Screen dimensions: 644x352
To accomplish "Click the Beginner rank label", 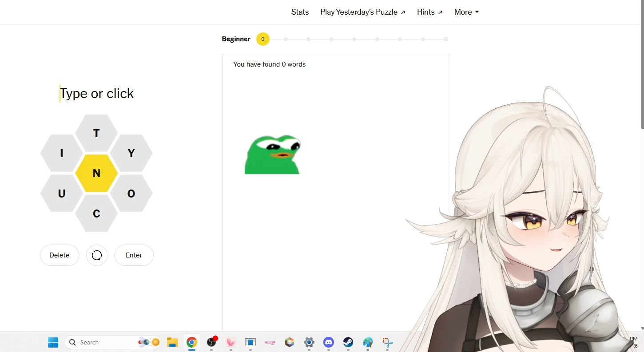I will [236, 39].
